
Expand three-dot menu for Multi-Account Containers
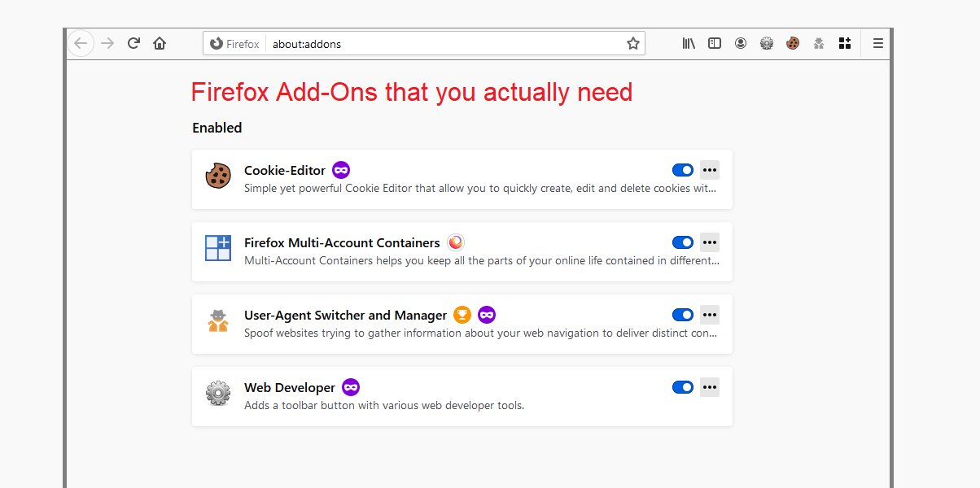click(x=710, y=242)
